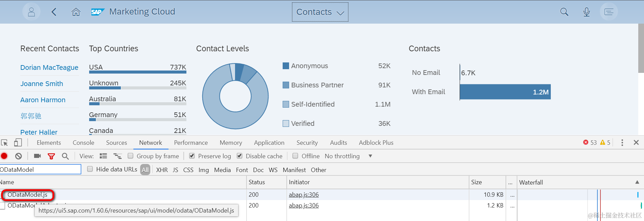Enable the Offline checkbox

click(295, 156)
